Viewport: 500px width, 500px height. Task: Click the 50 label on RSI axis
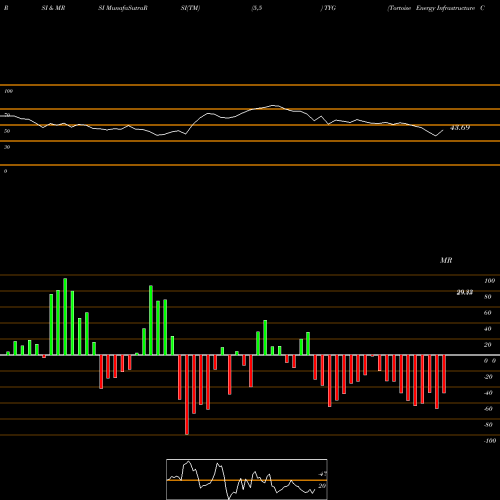tap(7, 131)
